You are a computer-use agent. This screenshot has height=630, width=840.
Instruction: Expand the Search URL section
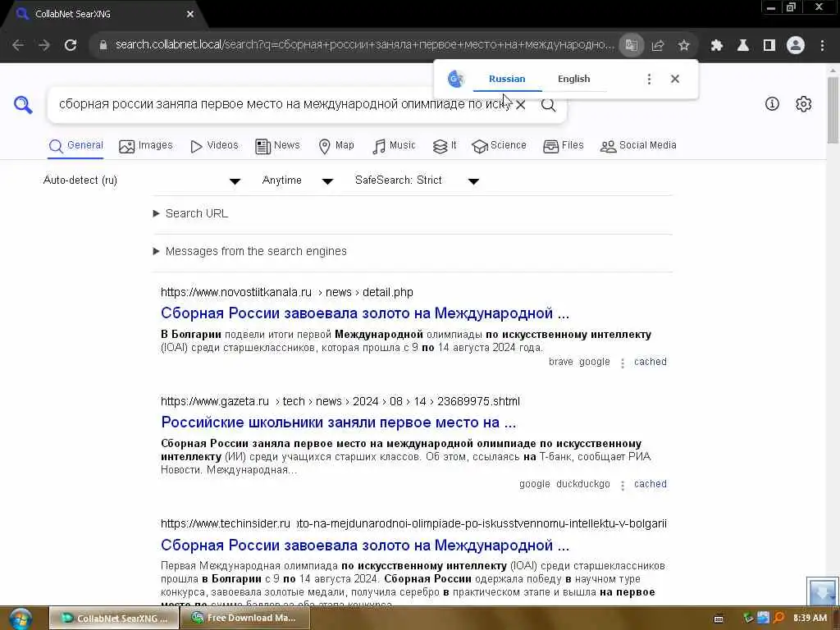point(190,214)
